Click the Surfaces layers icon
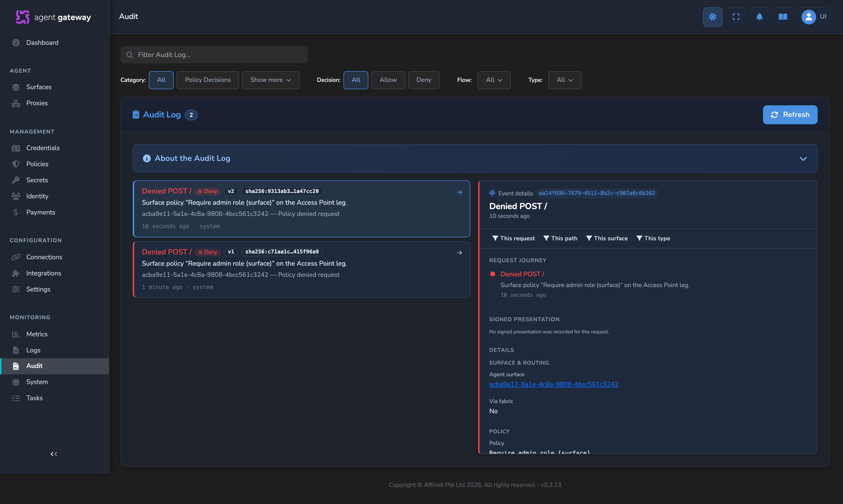The width and height of the screenshot is (843, 504). 16,87
